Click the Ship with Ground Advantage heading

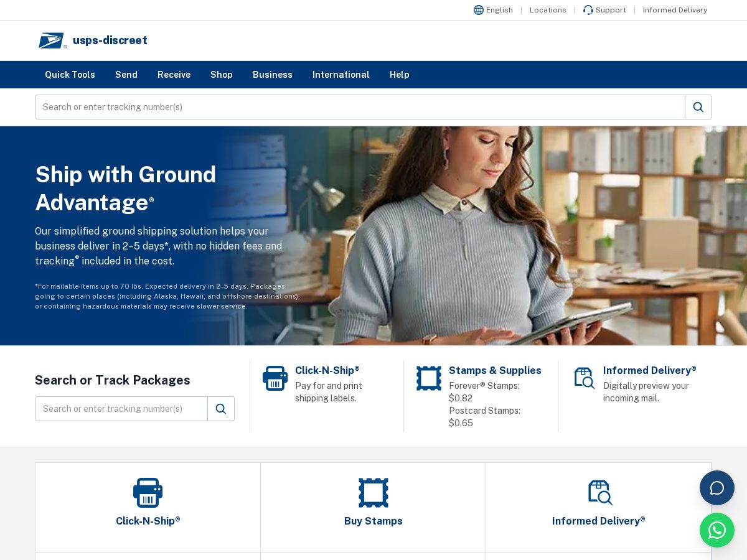[126, 189]
